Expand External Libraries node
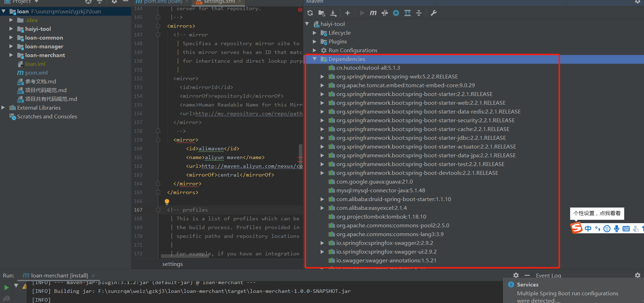The width and height of the screenshot is (644, 303). click(x=4, y=108)
